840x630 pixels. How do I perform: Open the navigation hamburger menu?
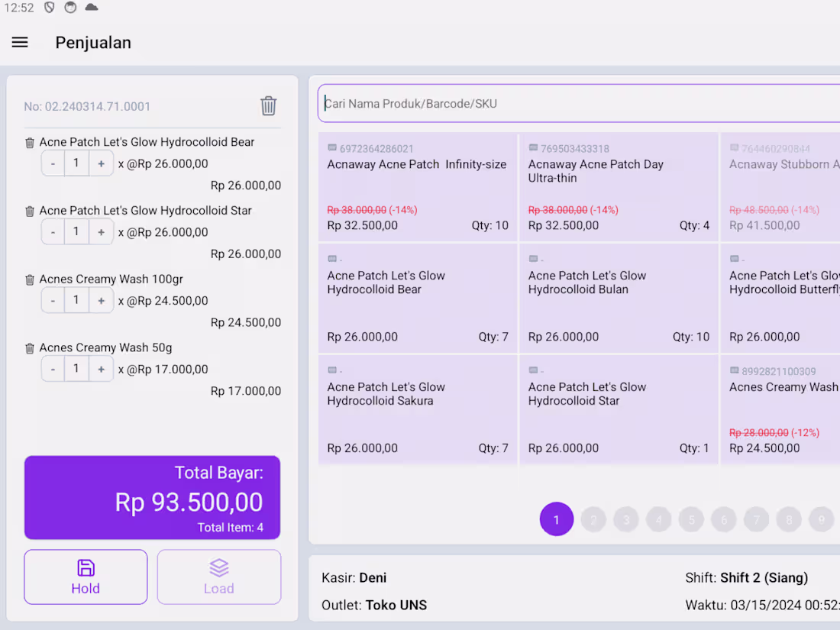(20, 42)
